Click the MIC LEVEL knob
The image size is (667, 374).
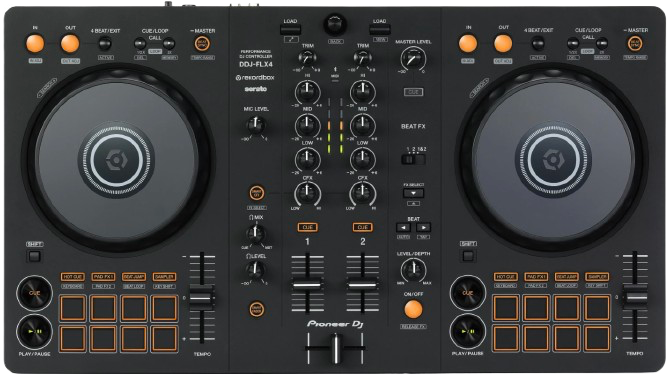click(x=255, y=125)
